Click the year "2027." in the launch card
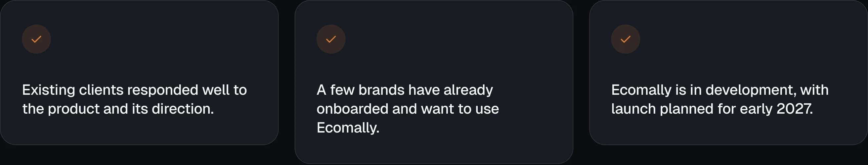Screen dimensions: 868x165 coord(795,109)
